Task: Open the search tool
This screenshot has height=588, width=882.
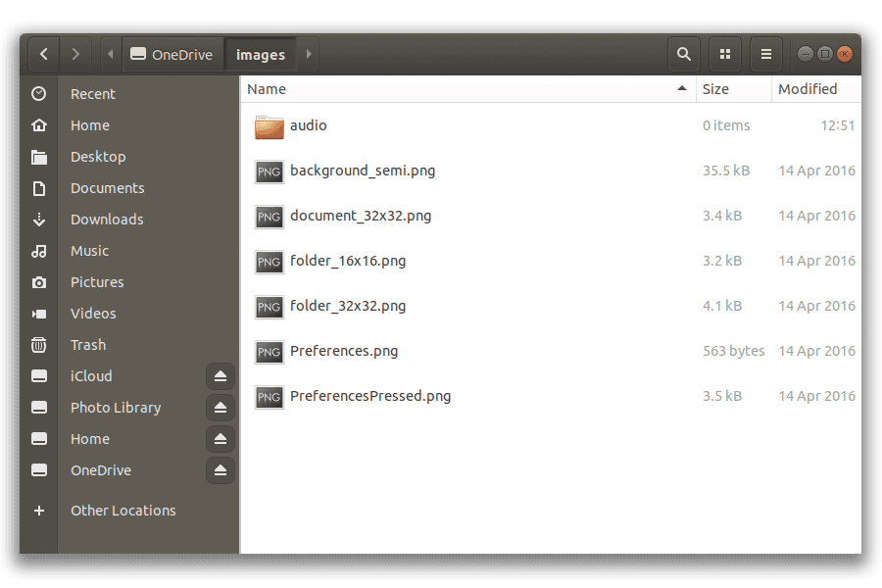Action: pyautogui.click(x=683, y=54)
